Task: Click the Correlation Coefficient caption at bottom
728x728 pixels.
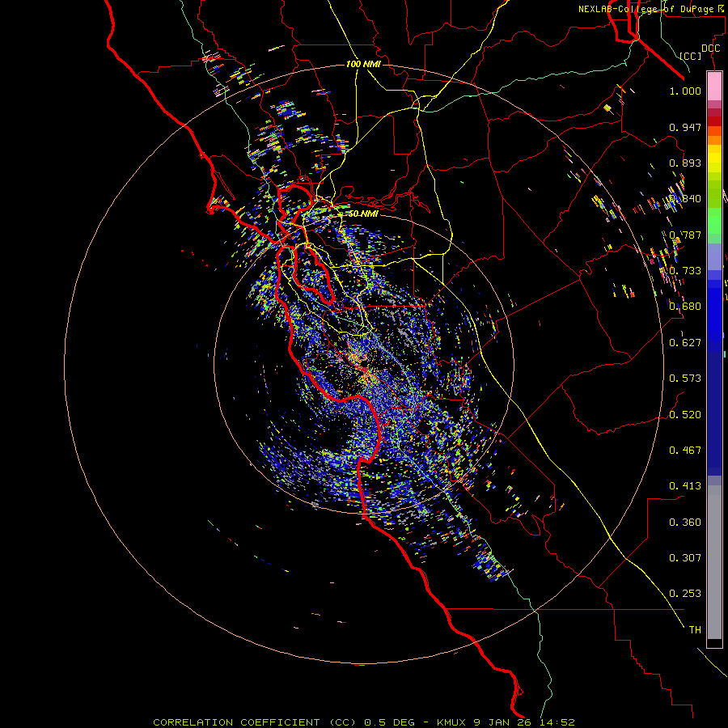Action: tap(364, 722)
